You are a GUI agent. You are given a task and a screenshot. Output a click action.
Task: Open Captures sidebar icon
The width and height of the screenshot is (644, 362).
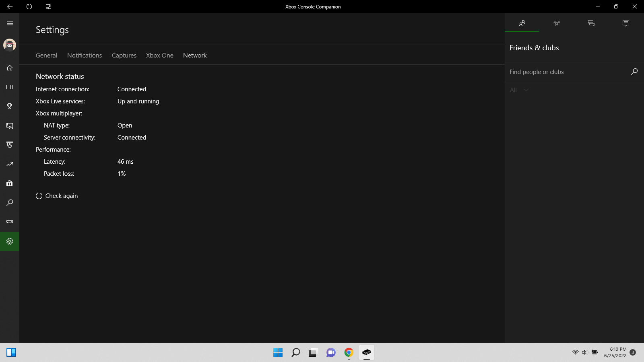(x=10, y=125)
